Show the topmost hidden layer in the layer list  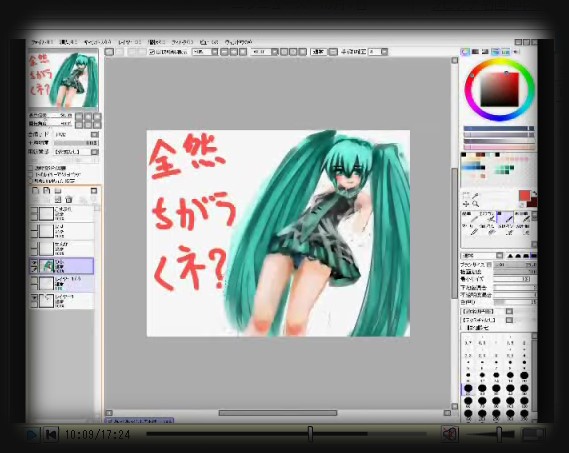34,211
